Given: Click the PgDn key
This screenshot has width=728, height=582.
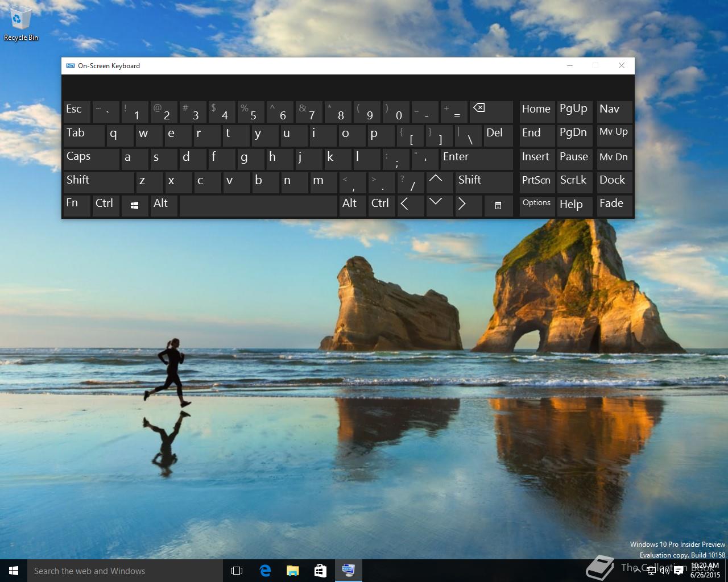Looking at the screenshot, I should tap(575, 135).
